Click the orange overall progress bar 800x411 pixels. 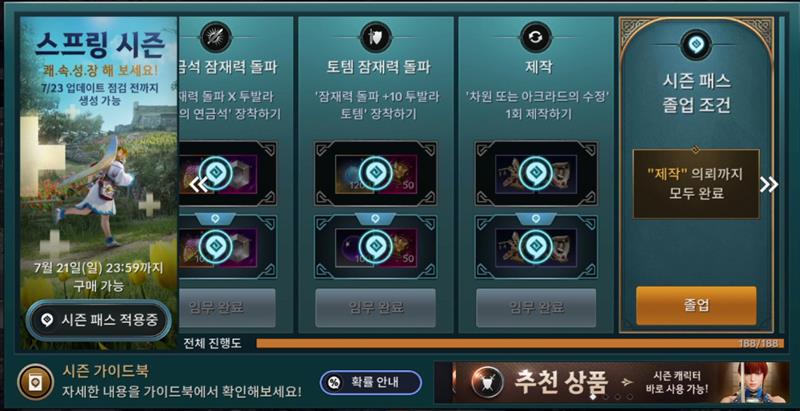(x=520, y=343)
